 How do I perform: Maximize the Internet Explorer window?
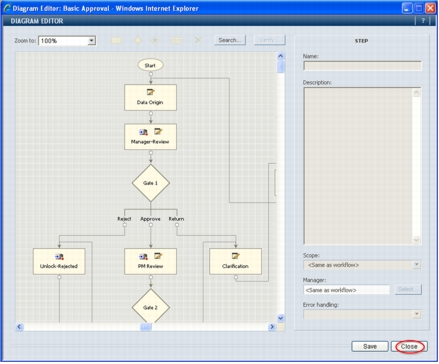tap(419, 8)
